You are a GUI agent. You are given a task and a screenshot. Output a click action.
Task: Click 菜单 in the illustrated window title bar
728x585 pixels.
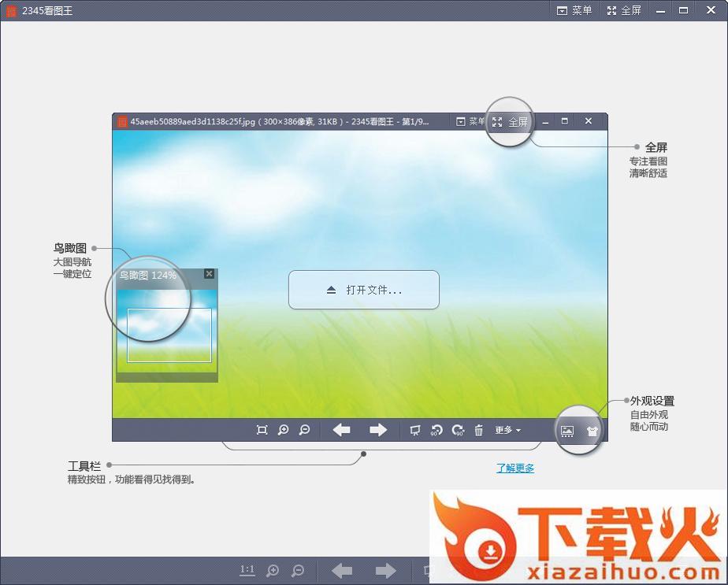470,121
